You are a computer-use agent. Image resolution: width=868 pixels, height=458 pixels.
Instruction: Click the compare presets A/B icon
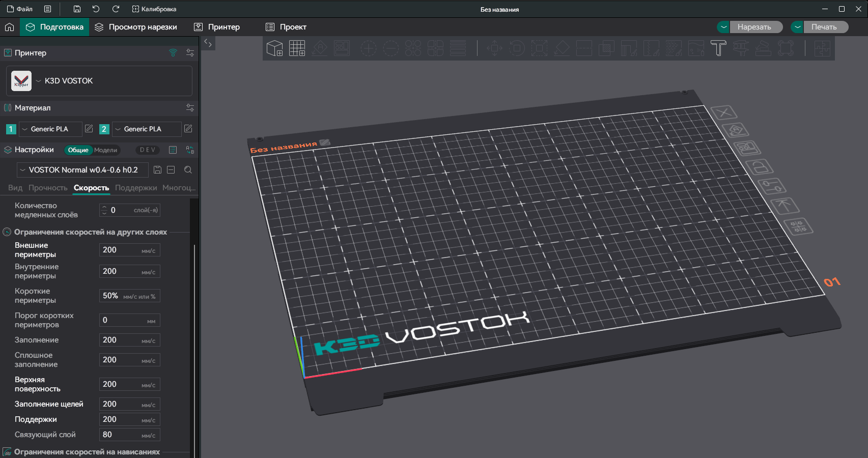point(190,150)
